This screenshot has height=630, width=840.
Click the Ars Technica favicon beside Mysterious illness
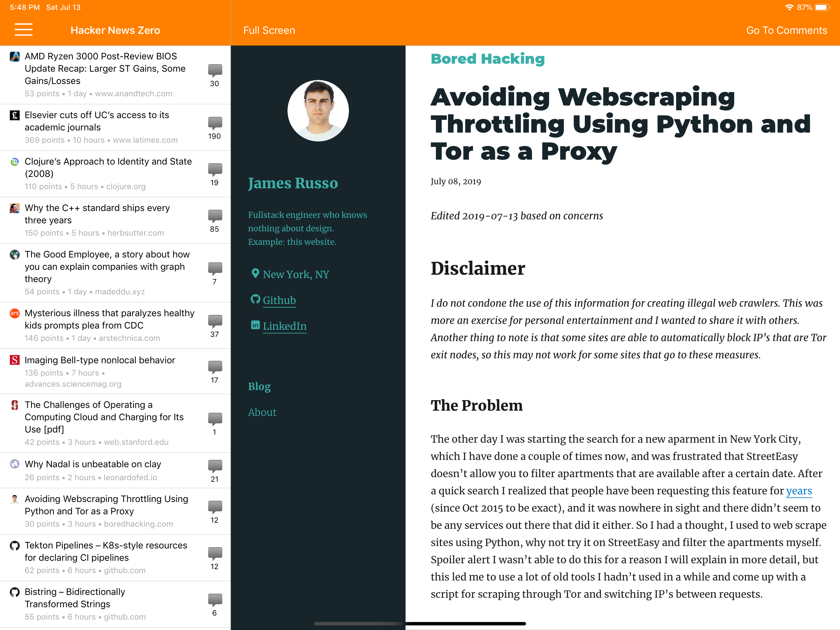click(15, 313)
